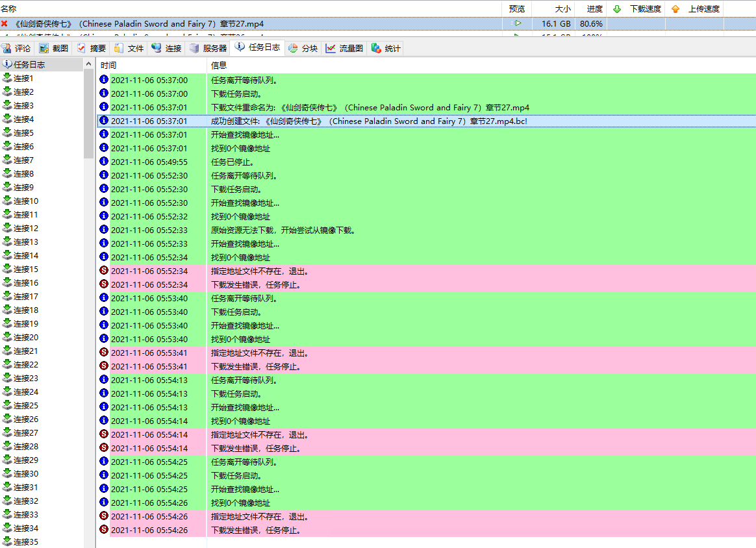Open the 评论 comments tab
Image resolution: width=756 pixels, height=548 pixels.
(16, 48)
